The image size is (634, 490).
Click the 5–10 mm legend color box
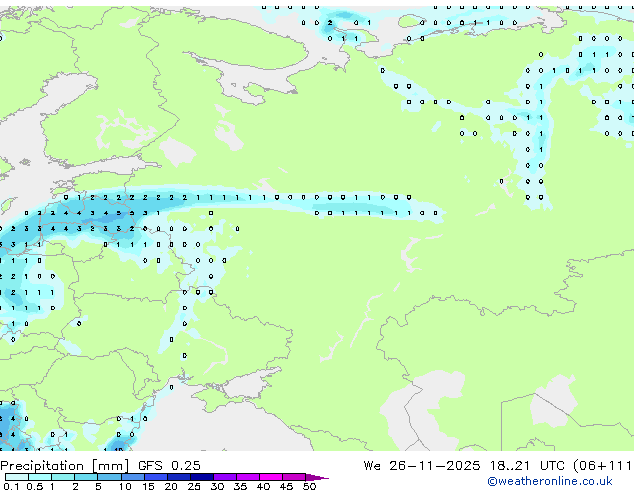pyautogui.click(x=109, y=477)
